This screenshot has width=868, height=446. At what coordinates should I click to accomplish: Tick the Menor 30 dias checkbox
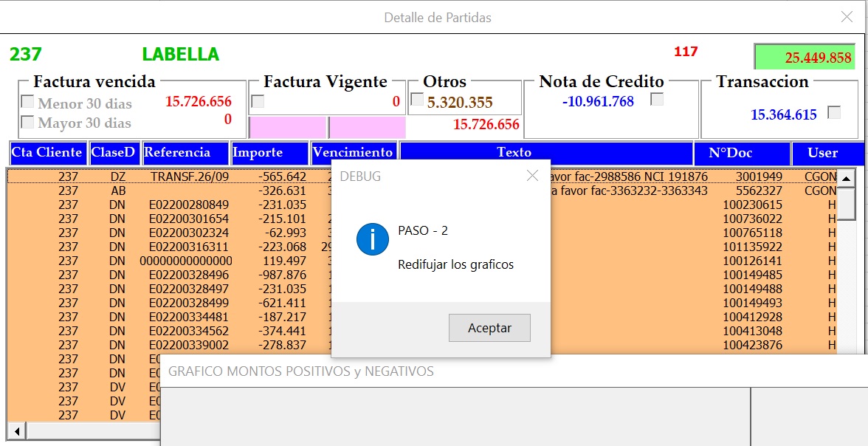tap(27, 101)
